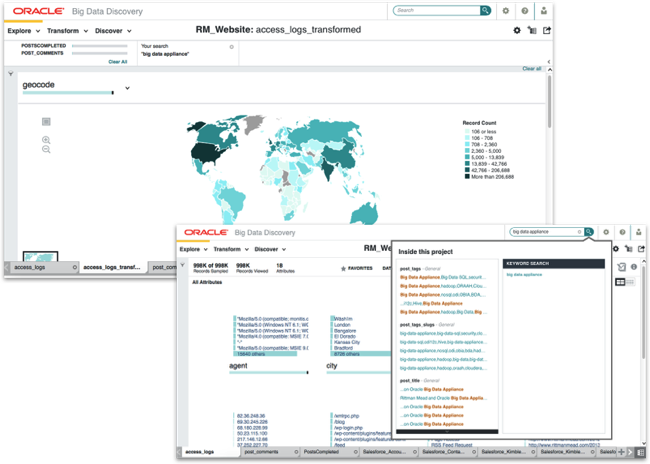The width and height of the screenshot is (650, 464).
Task: Click map thumbnail at bottom of back window
Action: point(40,256)
